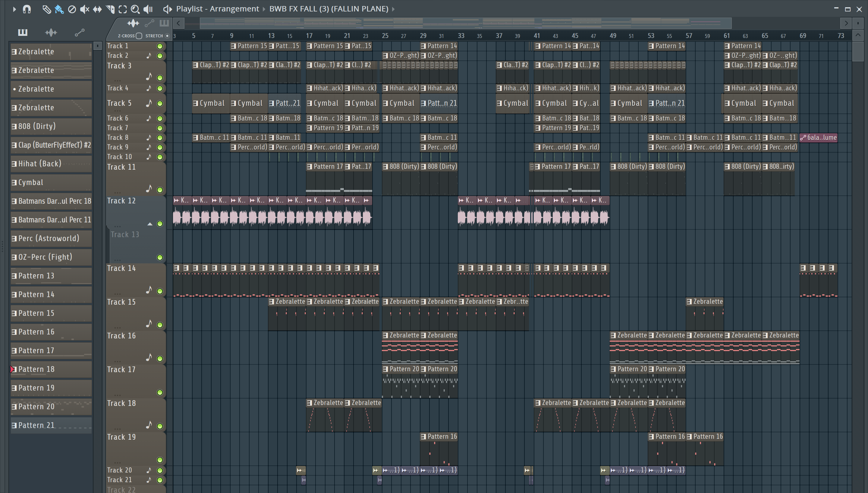
Task: Select the Slice tool
Action: pyautogui.click(x=110, y=9)
